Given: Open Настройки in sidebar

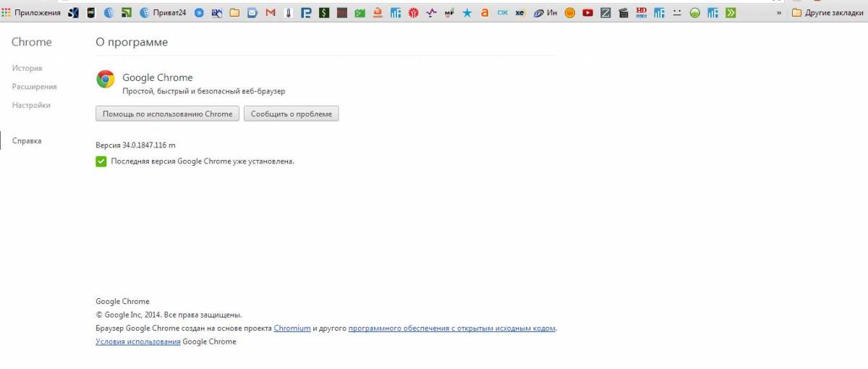Looking at the screenshot, I should pos(31,105).
